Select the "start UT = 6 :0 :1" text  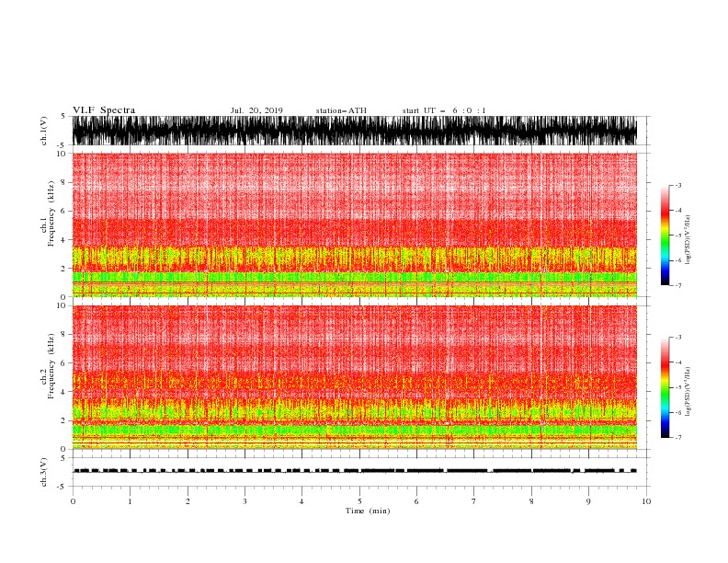(x=444, y=110)
